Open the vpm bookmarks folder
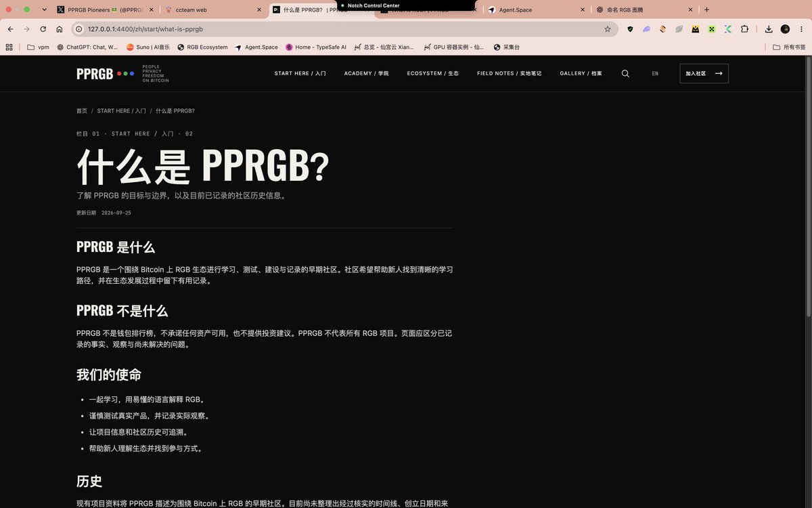This screenshot has width=812, height=508. point(38,47)
